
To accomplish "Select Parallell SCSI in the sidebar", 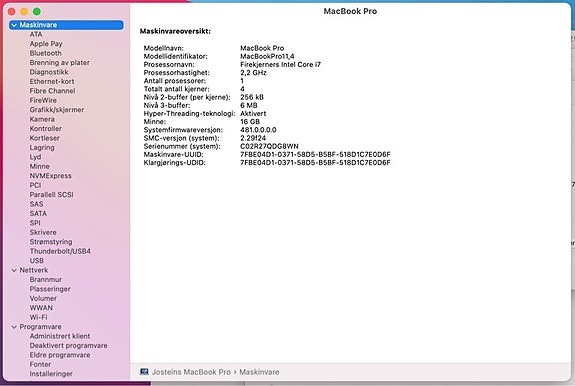I will pos(51,195).
